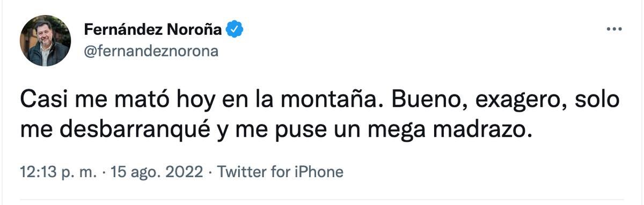
Task: Open the Twitter for iPhone source link
Action: [x=279, y=172]
